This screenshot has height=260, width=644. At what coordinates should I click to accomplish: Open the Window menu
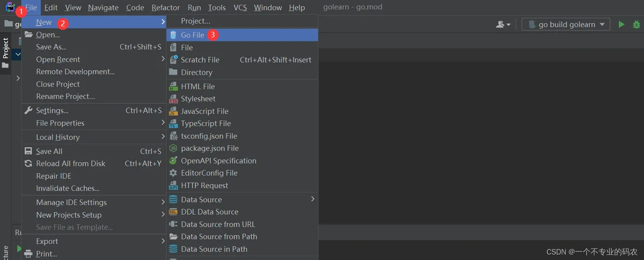tap(268, 8)
